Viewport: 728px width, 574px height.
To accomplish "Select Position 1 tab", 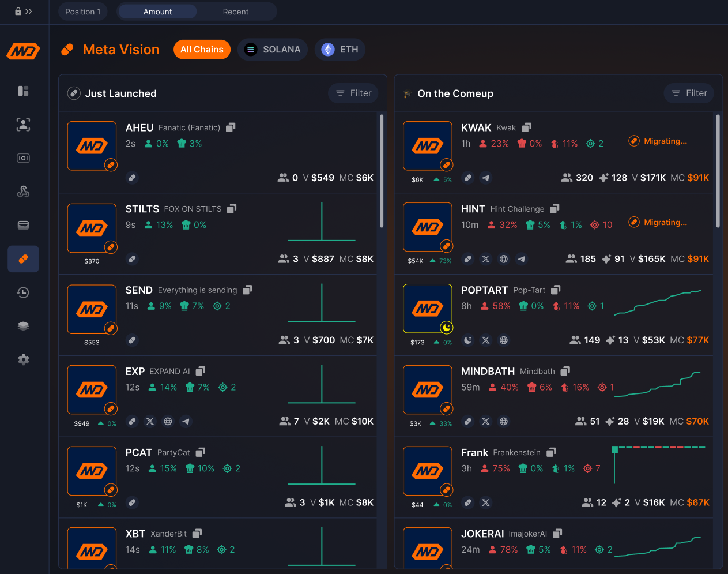I will pos(83,12).
